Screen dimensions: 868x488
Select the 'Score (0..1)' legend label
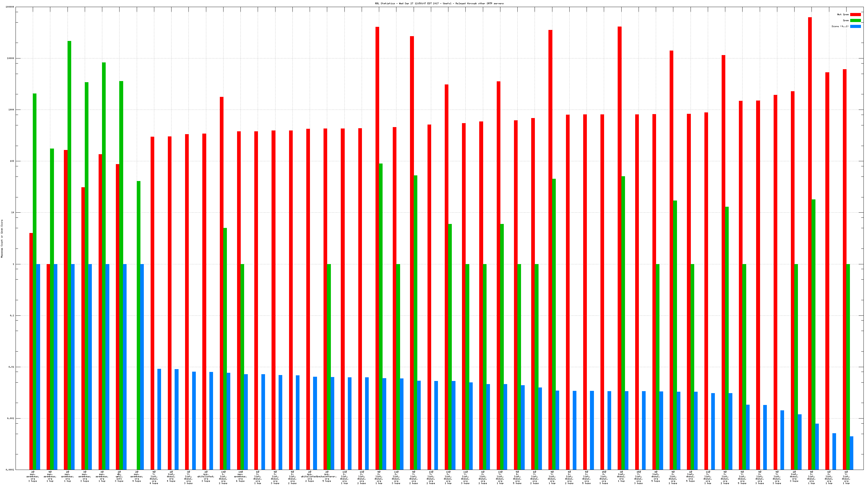pyautogui.click(x=840, y=26)
